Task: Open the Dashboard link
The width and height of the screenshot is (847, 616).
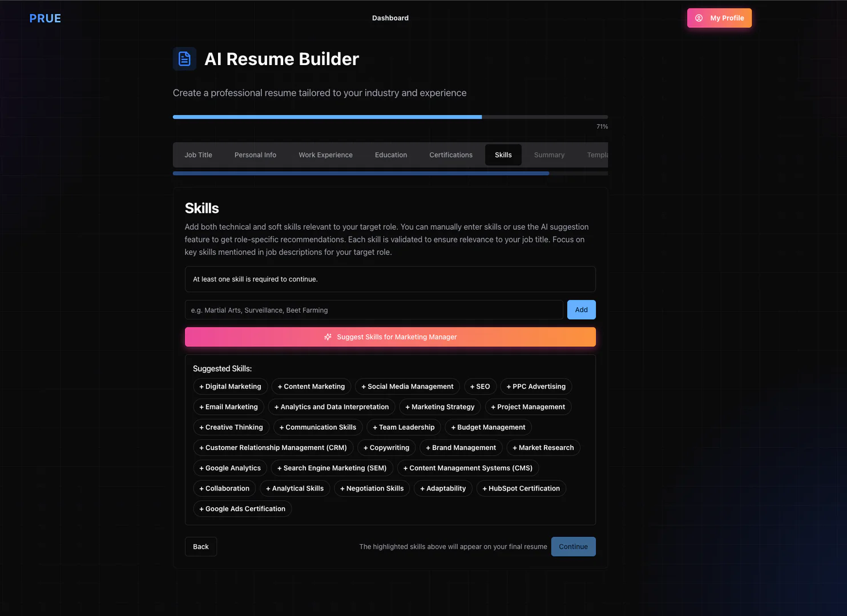Action: point(390,18)
